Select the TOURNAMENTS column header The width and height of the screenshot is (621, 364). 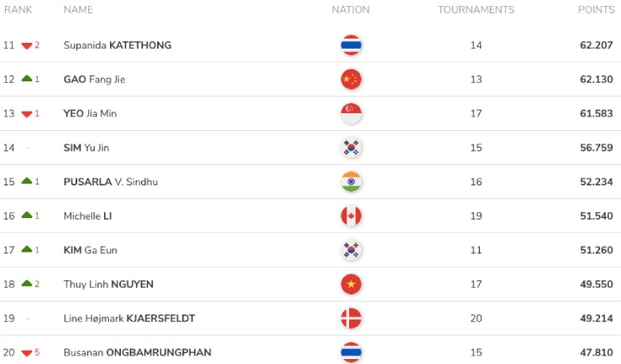pyautogui.click(x=476, y=10)
